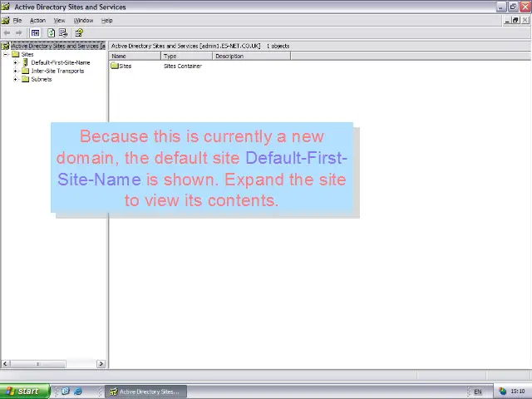This screenshot has height=399, width=532.
Task: Click the Sites folder icon in the details pane
Action: [115, 66]
